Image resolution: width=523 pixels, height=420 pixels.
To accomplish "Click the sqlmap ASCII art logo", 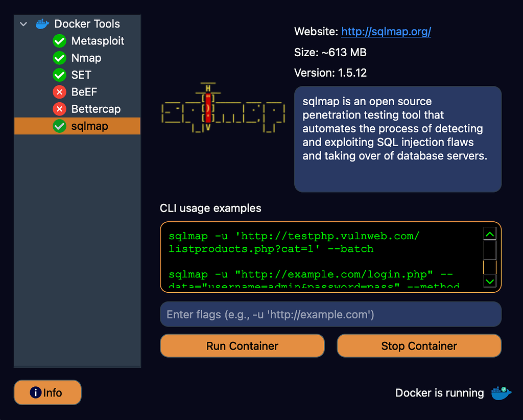I will coord(223,107).
